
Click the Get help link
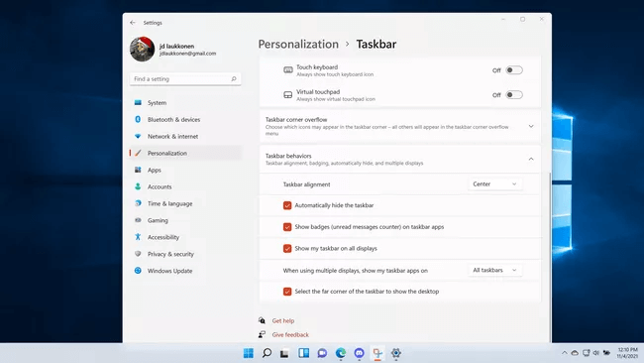coord(283,320)
